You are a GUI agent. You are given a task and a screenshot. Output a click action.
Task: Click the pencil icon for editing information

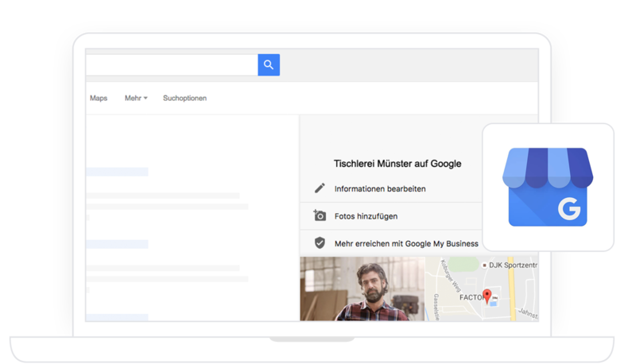click(x=320, y=188)
